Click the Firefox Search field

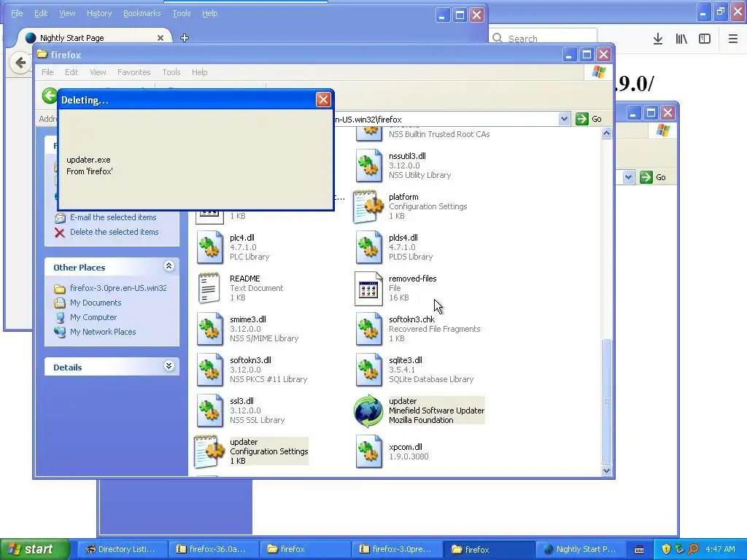click(x=543, y=39)
